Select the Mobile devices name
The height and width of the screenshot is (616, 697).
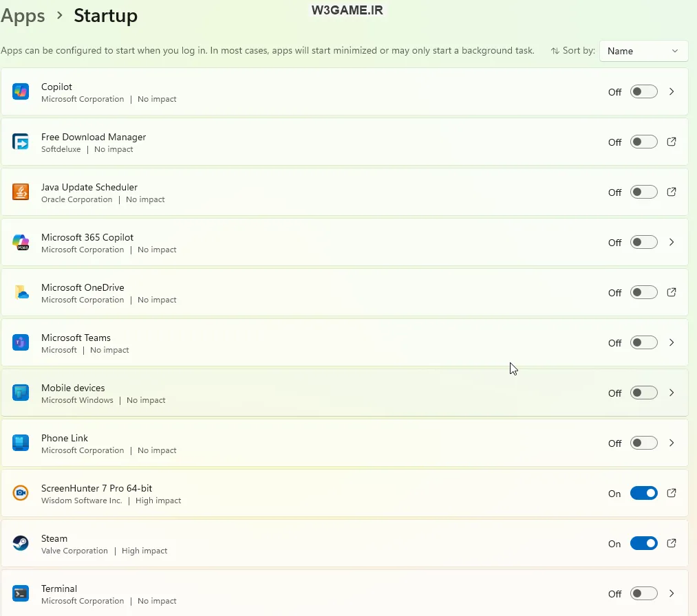(x=73, y=388)
